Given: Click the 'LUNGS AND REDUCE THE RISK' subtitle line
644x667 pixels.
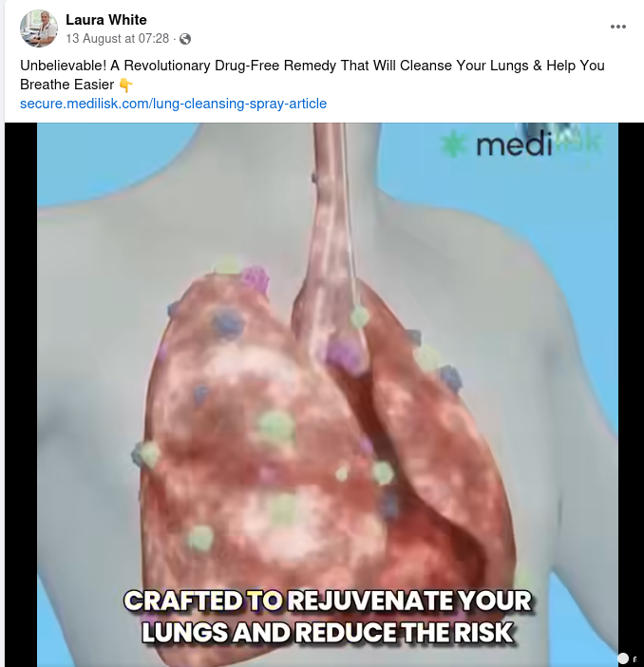Looking at the screenshot, I should tap(328, 632).
